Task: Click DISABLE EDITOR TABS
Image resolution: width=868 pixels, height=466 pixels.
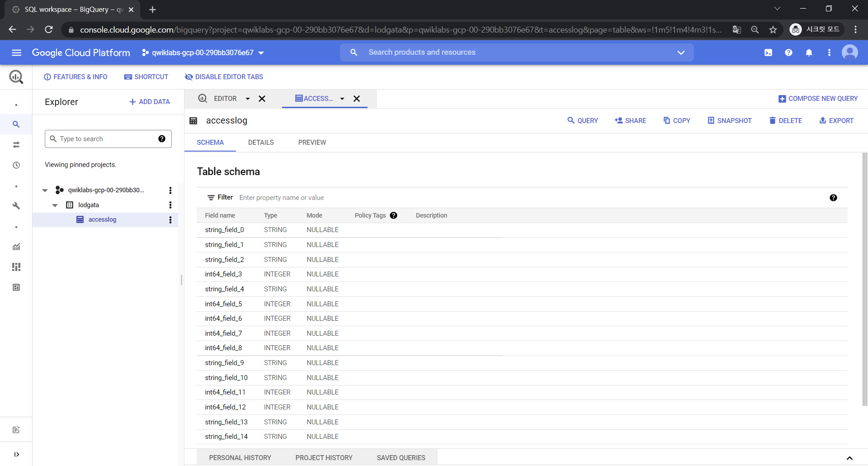Action: click(224, 77)
